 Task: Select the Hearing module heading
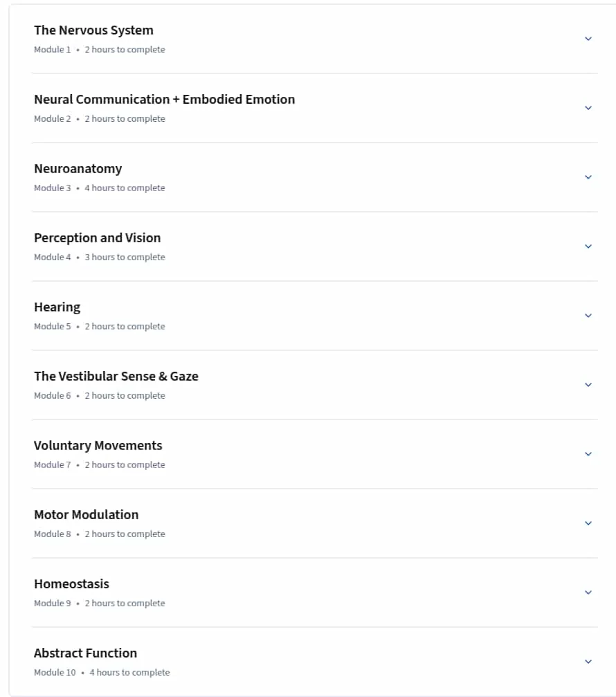point(57,307)
